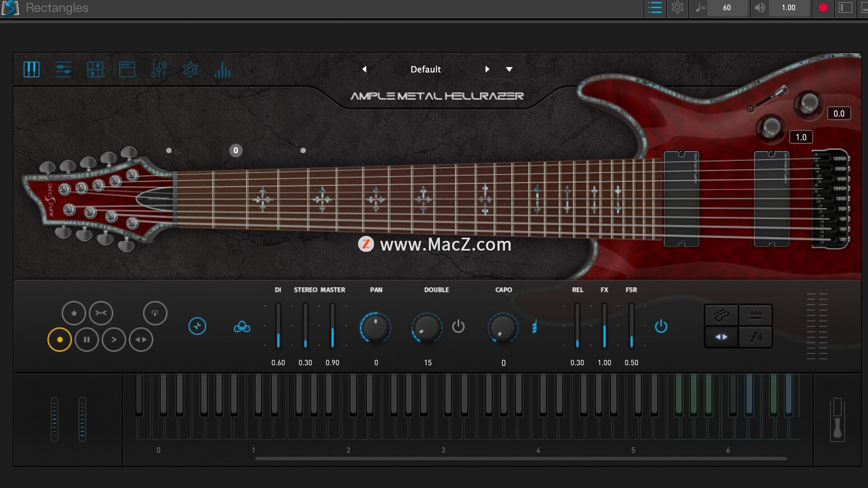Open the bar-graph level meter panel
This screenshot has width=868, height=488.
click(222, 70)
